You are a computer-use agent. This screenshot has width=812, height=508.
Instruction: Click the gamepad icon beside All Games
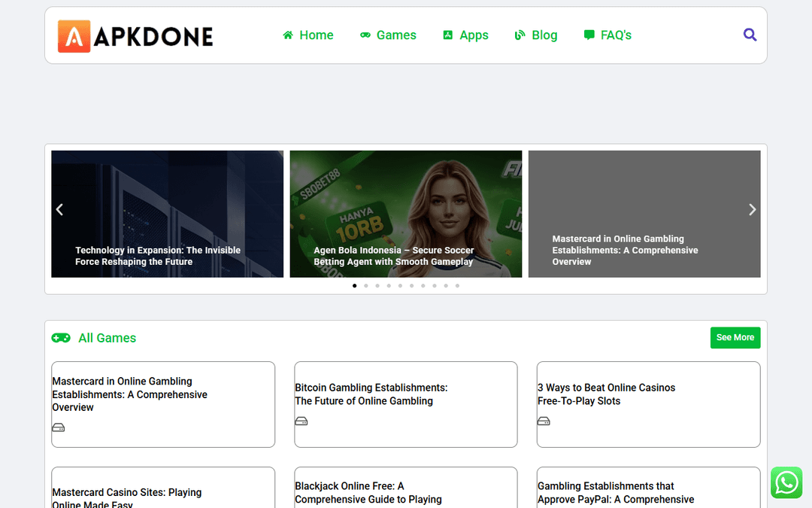click(x=61, y=338)
